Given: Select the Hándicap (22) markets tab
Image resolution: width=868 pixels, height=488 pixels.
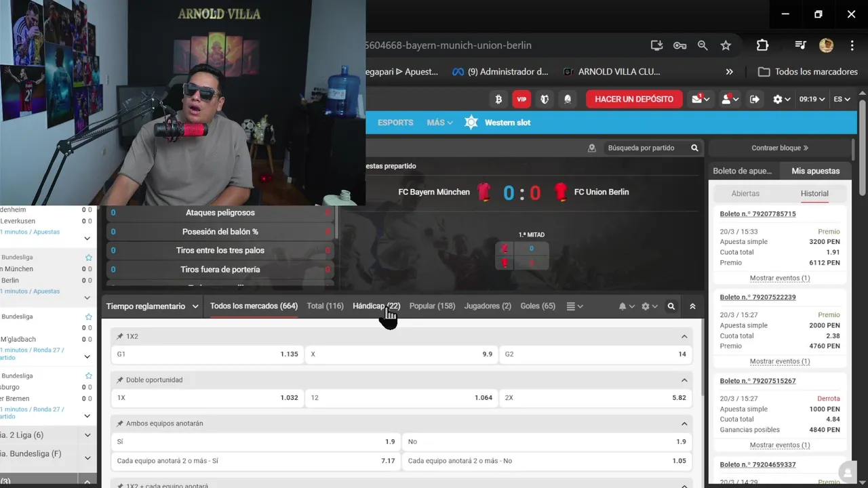Looking at the screenshot, I should click(x=376, y=306).
